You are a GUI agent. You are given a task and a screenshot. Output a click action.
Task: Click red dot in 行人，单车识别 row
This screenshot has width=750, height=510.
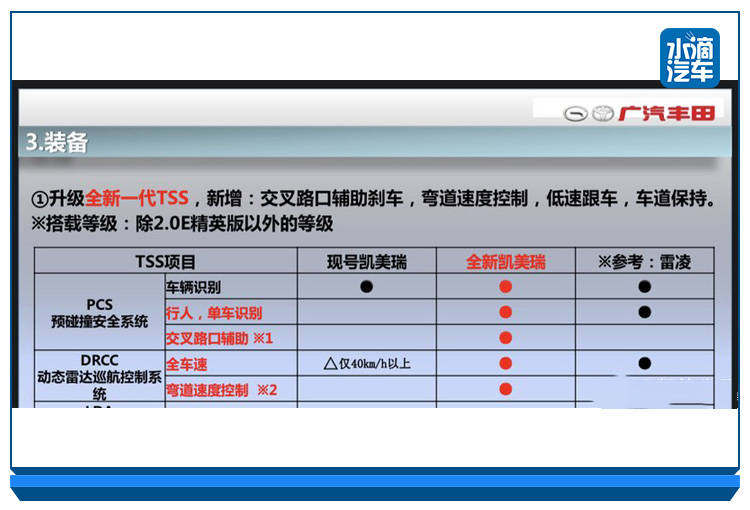(506, 312)
